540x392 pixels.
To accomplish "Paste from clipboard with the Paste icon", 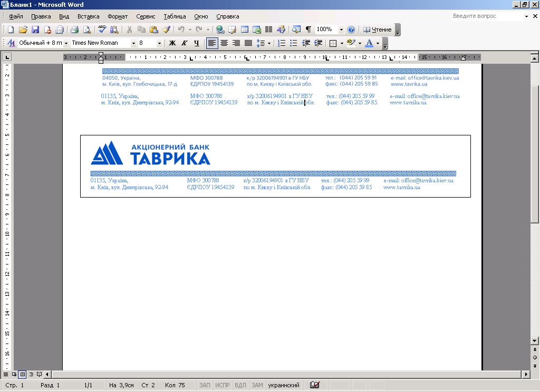I will coord(154,30).
